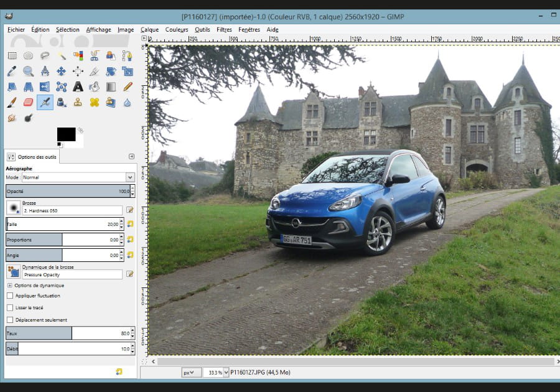
Task: Select the Airbrush tool
Action: [45, 103]
